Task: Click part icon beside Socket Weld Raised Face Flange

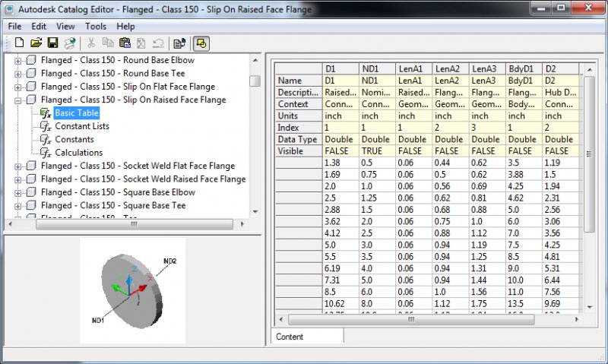Action: 31,179
